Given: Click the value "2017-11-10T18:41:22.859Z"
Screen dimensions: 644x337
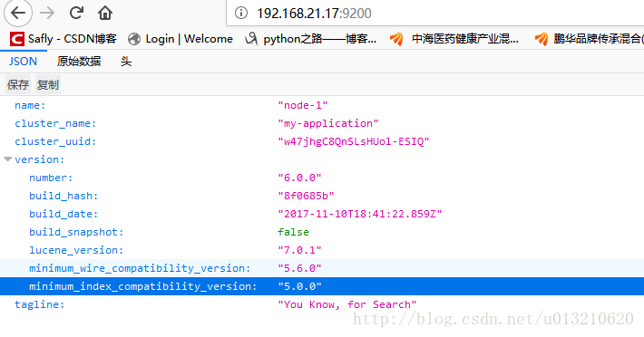Looking at the screenshot, I should click(360, 214).
